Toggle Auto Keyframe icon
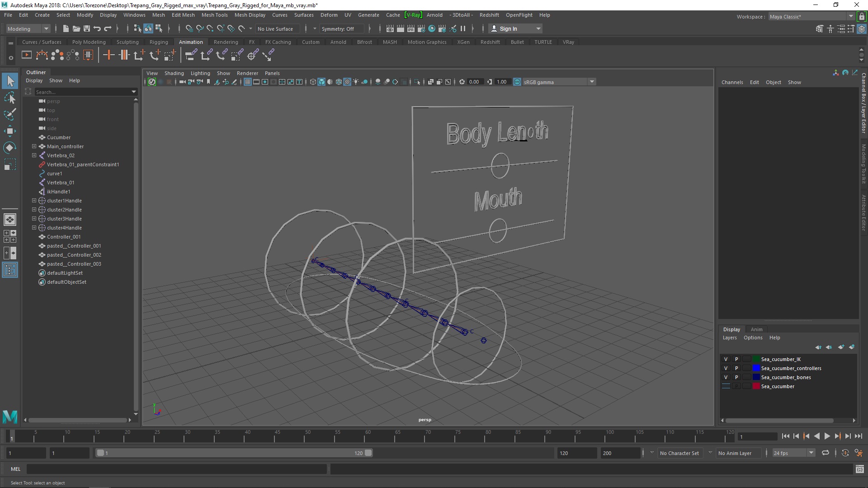 (x=845, y=453)
